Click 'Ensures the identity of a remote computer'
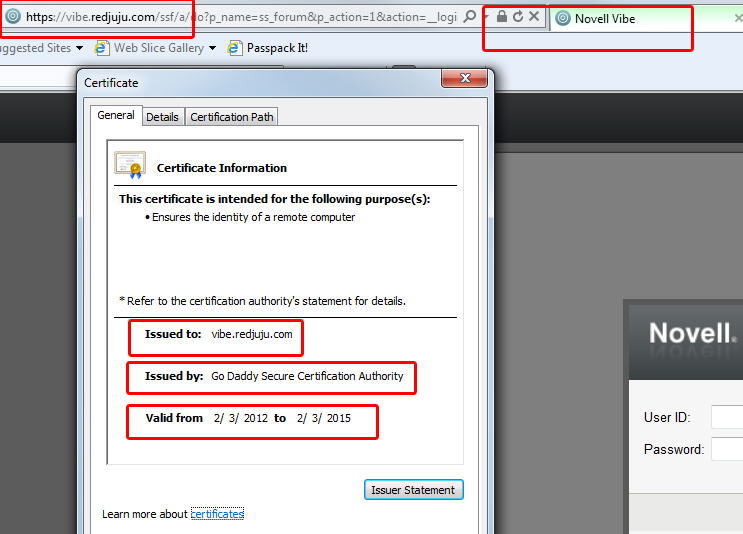This screenshot has height=534, width=743. click(253, 217)
